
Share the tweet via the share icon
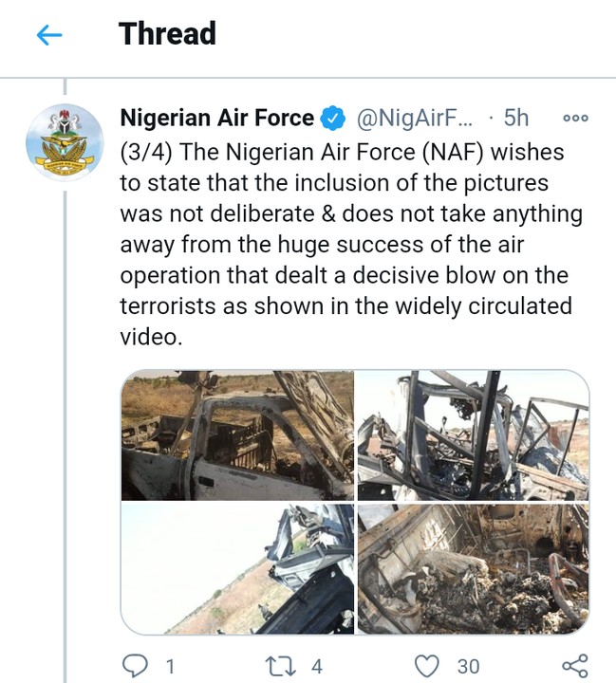(575, 665)
